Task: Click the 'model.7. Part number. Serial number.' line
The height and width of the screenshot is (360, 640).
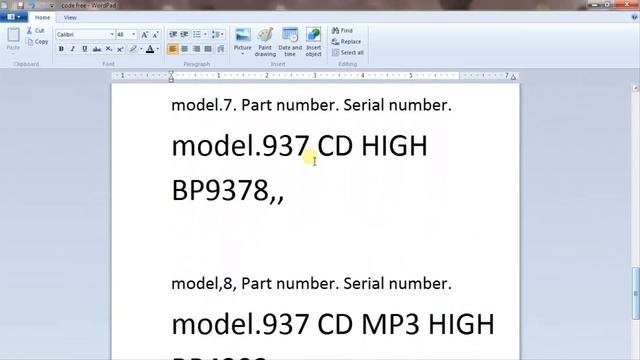Action: click(311, 105)
